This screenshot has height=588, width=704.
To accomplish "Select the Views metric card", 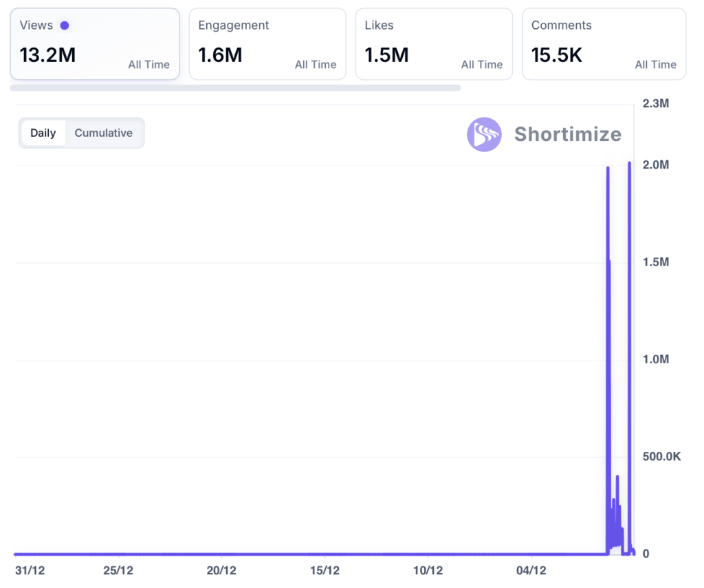I will (x=95, y=44).
